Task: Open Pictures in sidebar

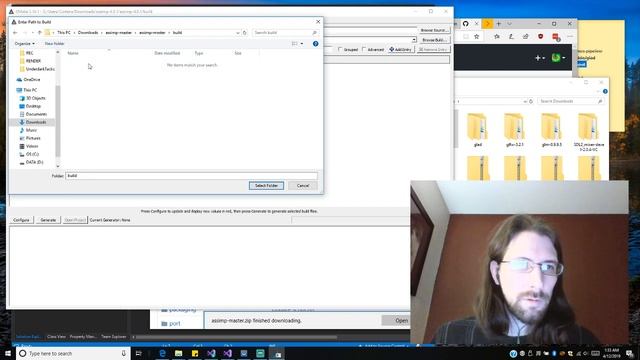Action: [33, 138]
